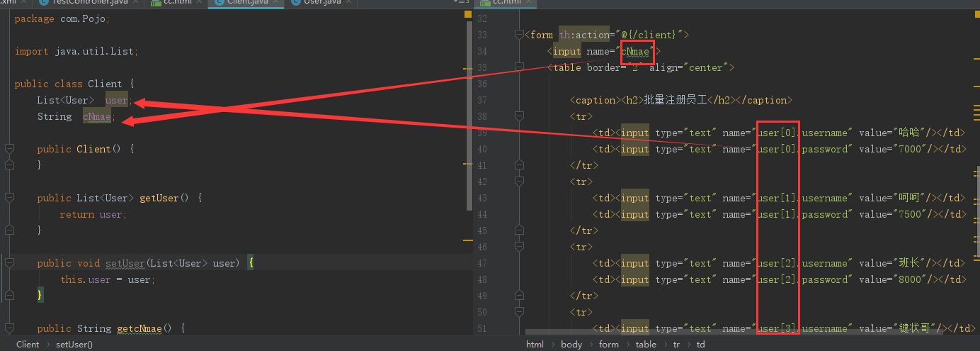Click the caption text '批量注册员工'
Screen dimensions: 980x351
coord(675,100)
